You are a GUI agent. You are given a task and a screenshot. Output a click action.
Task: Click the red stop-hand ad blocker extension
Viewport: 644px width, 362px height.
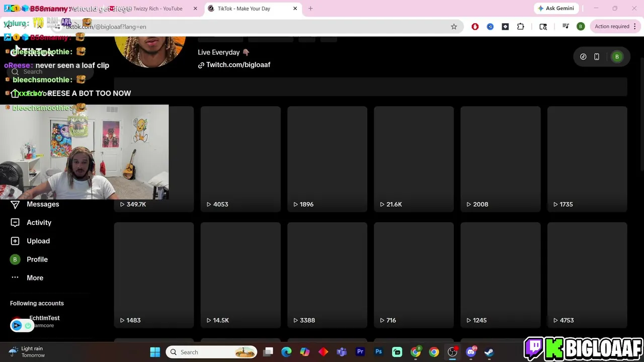point(475,27)
